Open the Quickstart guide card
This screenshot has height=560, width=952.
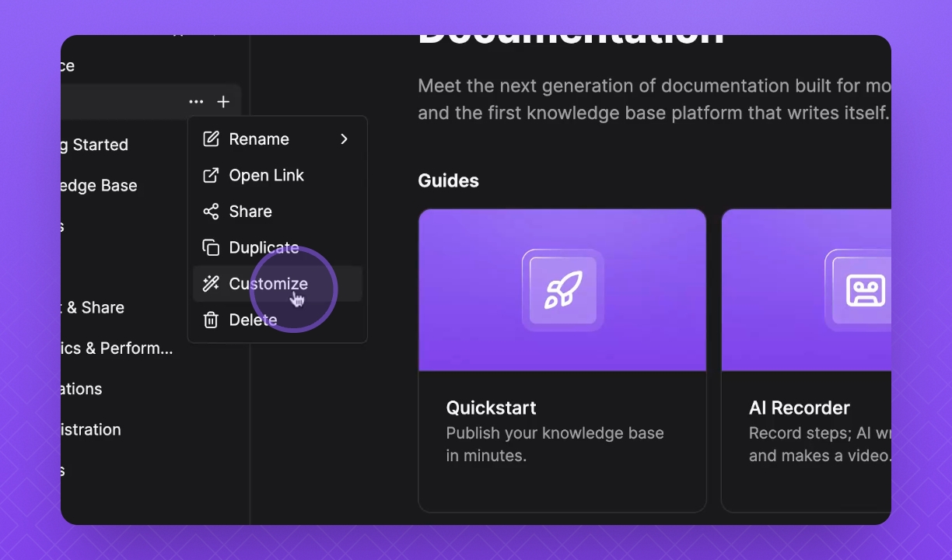pos(562,360)
